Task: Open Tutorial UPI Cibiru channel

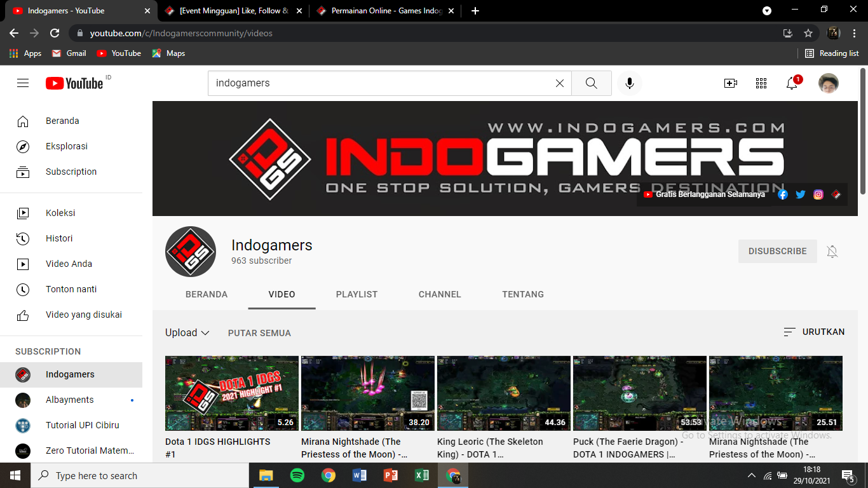Action: pos(71,425)
